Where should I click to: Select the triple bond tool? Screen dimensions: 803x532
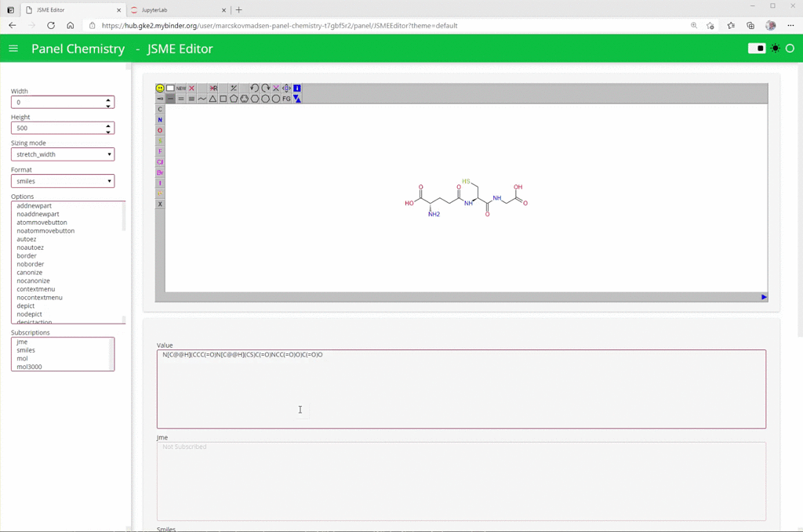coord(190,99)
